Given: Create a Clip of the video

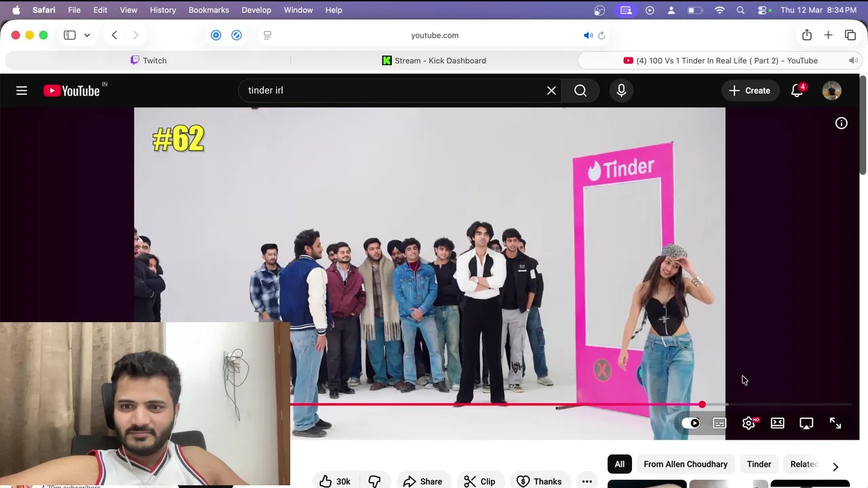Looking at the screenshot, I should [479, 481].
